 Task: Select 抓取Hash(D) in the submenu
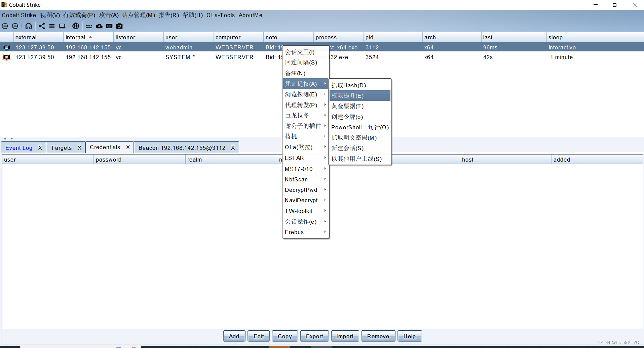click(360, 85)
